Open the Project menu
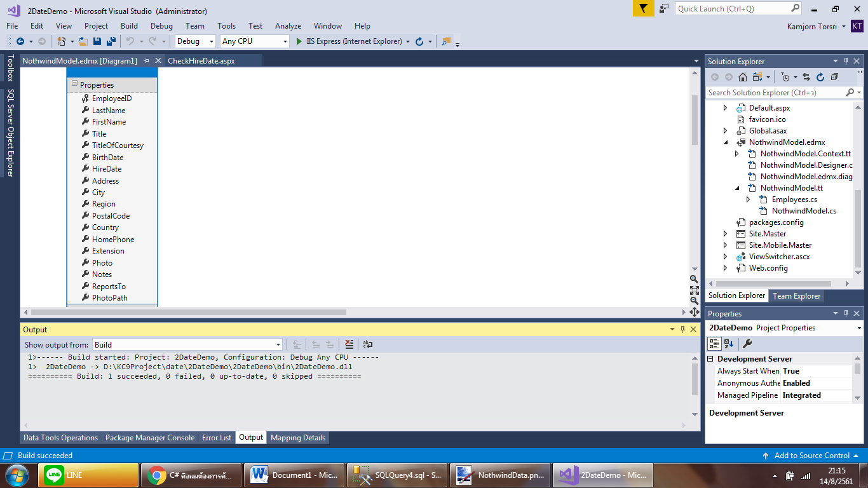 (x=96, y=26)
